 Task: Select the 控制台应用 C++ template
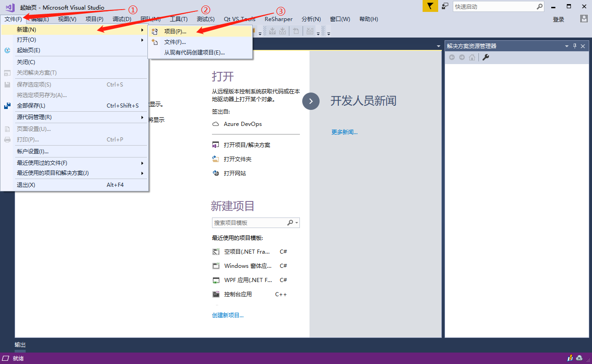[x=238, y=294]
